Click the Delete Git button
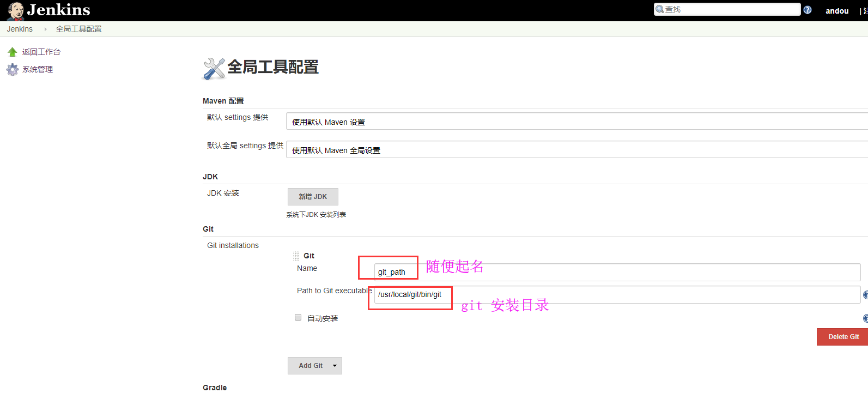Image resolution: width=868 pixels, height=393 pixels. pos(842,337)
